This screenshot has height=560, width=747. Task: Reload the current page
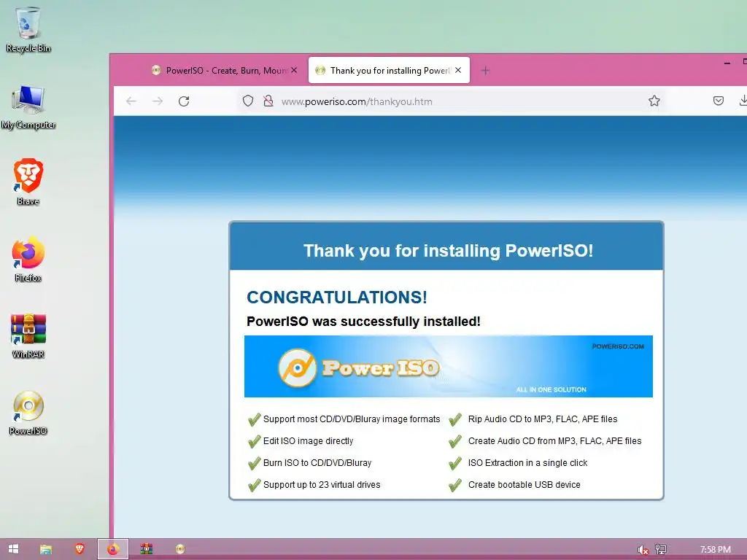pos(184,101)
